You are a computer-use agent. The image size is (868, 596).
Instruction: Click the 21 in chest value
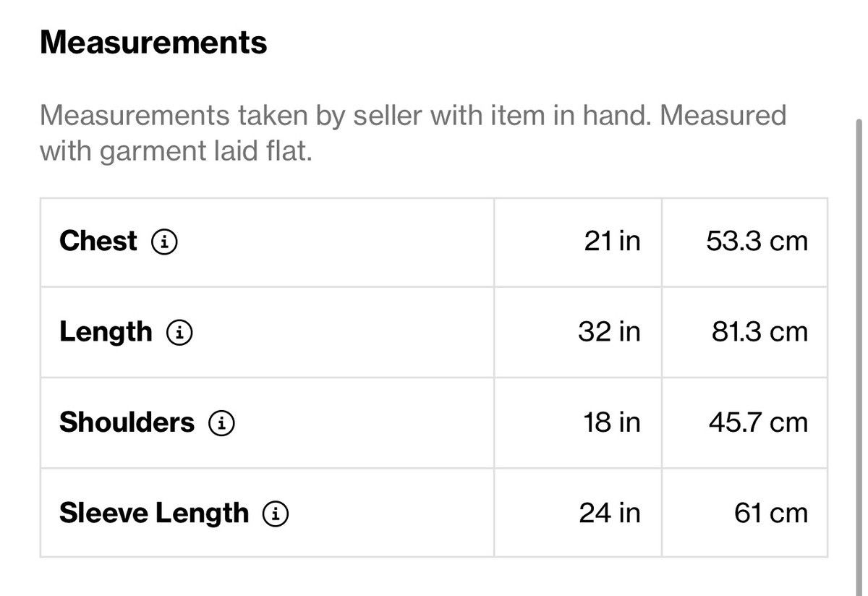612,241
